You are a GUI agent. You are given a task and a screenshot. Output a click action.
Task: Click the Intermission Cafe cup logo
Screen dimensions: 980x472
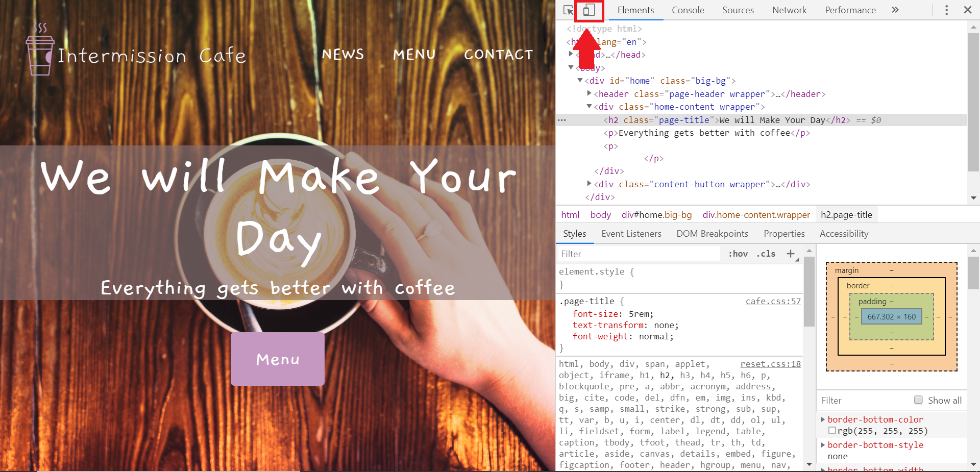pyautogui.click(x=40, y=49)
